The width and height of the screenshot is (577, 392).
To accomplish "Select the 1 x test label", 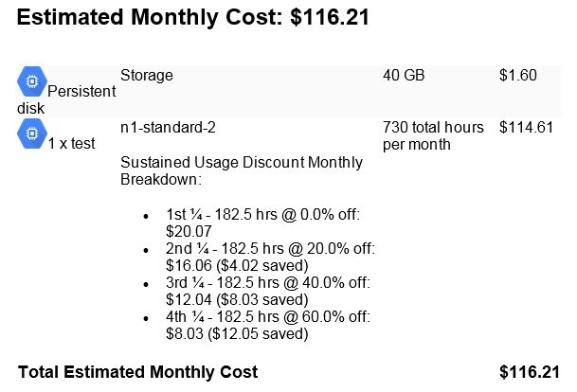I will [71, 143].
